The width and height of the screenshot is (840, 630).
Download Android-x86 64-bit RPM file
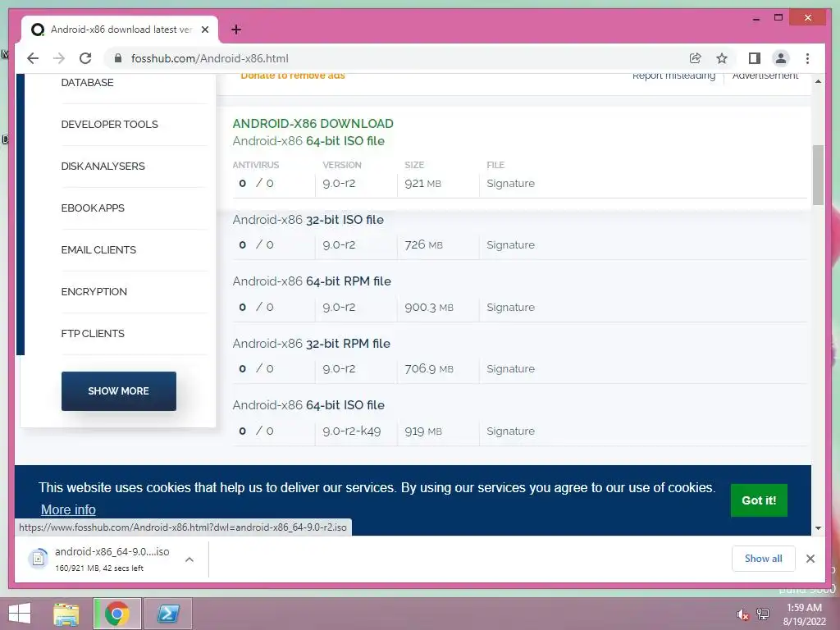coord(312,281)
